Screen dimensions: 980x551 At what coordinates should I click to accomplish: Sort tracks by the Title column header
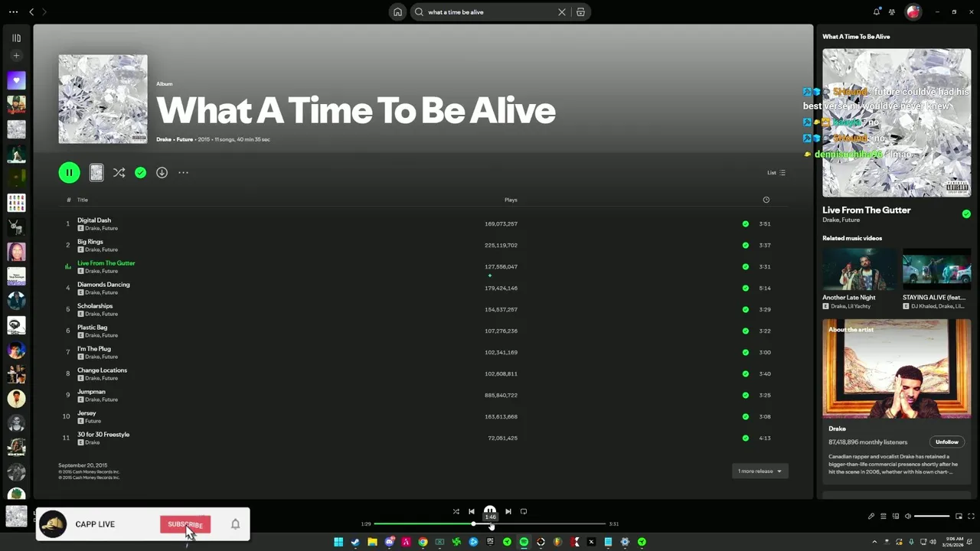pos(83,200)
